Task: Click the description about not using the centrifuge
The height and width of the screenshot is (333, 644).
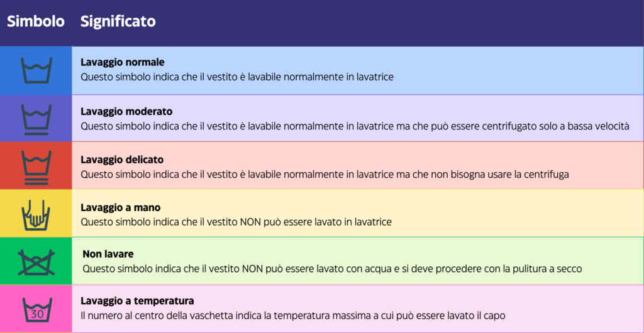Action: pyautogui.click(x=325, y=174)
